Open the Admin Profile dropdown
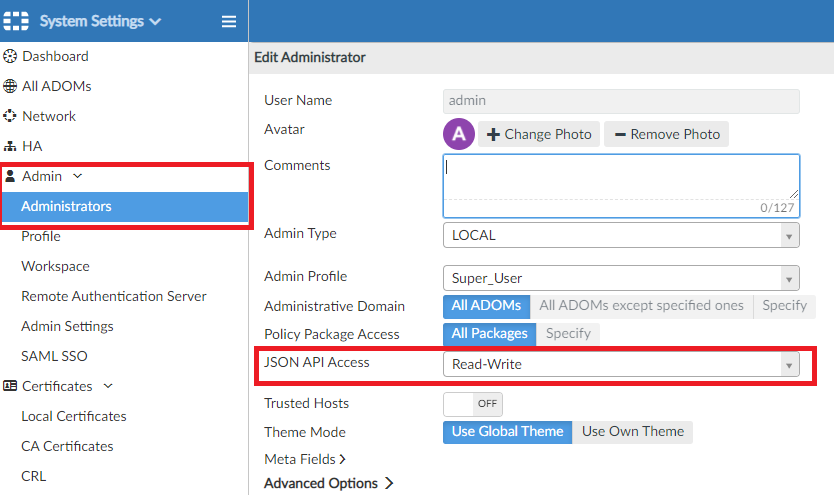Viewport: 834px width, 495px height. click(621, 278)
